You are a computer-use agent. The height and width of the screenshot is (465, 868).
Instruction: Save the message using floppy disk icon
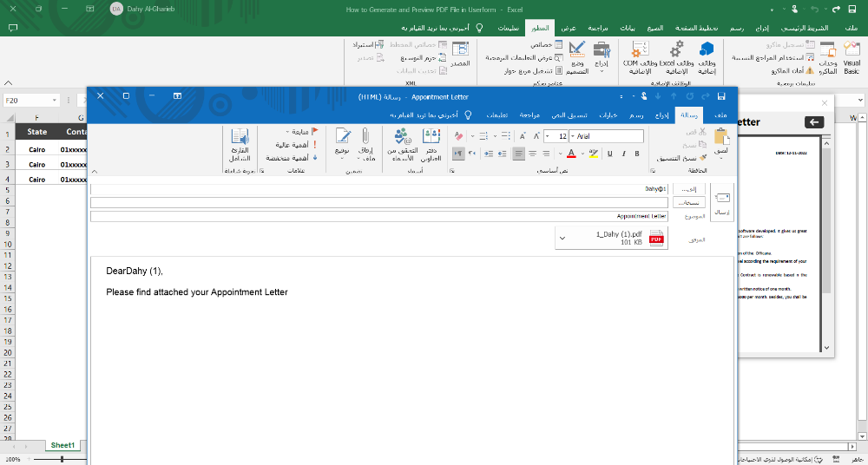tap(720, 95)
